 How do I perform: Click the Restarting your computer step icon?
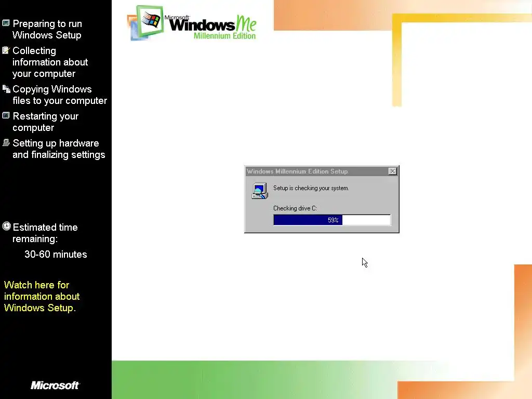(x=6, y=116)
